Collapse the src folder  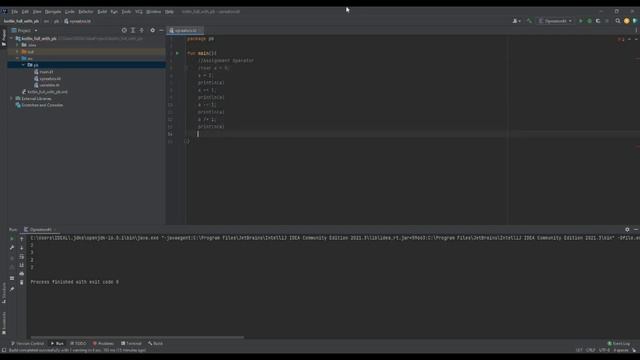(18, 58)
